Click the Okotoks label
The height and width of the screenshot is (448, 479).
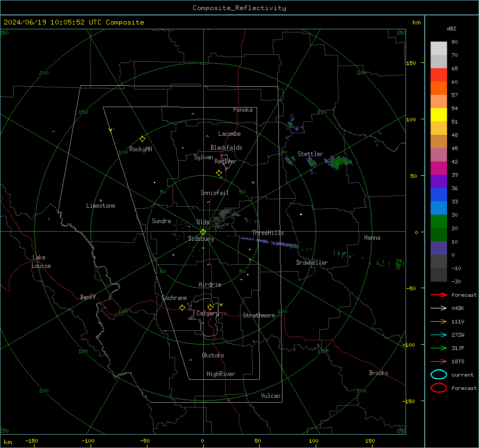point(213,355)
